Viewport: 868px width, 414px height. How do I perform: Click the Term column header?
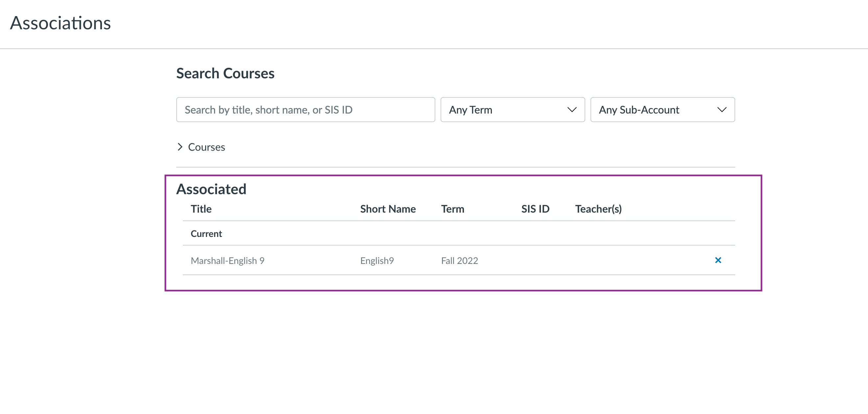tap(452, 209)
